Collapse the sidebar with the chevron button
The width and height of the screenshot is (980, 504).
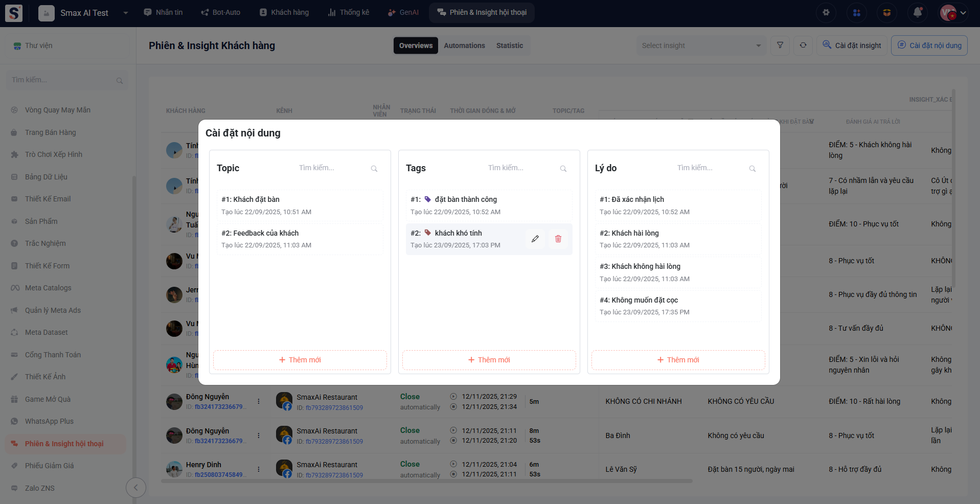(x=135, y=488)
